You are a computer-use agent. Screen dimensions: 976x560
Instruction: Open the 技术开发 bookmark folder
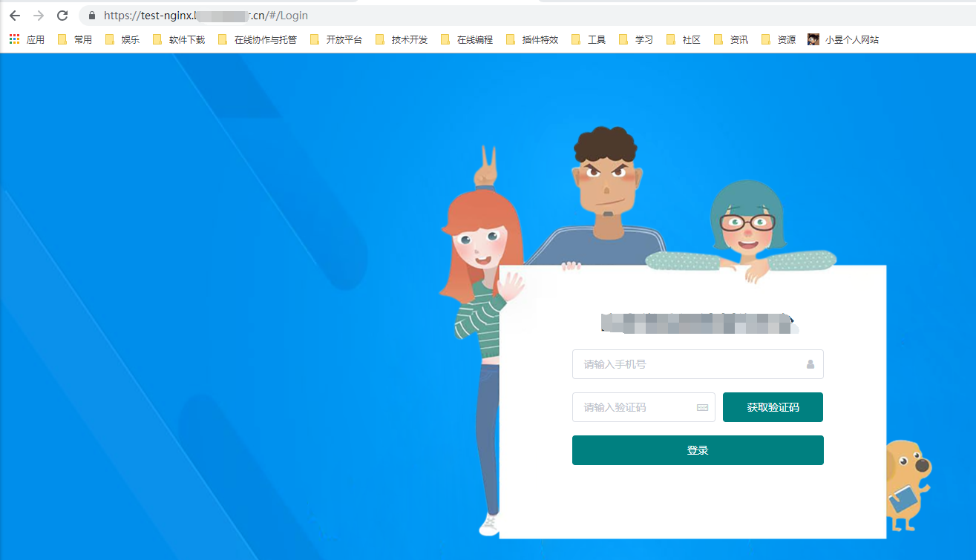pos(402,40)
